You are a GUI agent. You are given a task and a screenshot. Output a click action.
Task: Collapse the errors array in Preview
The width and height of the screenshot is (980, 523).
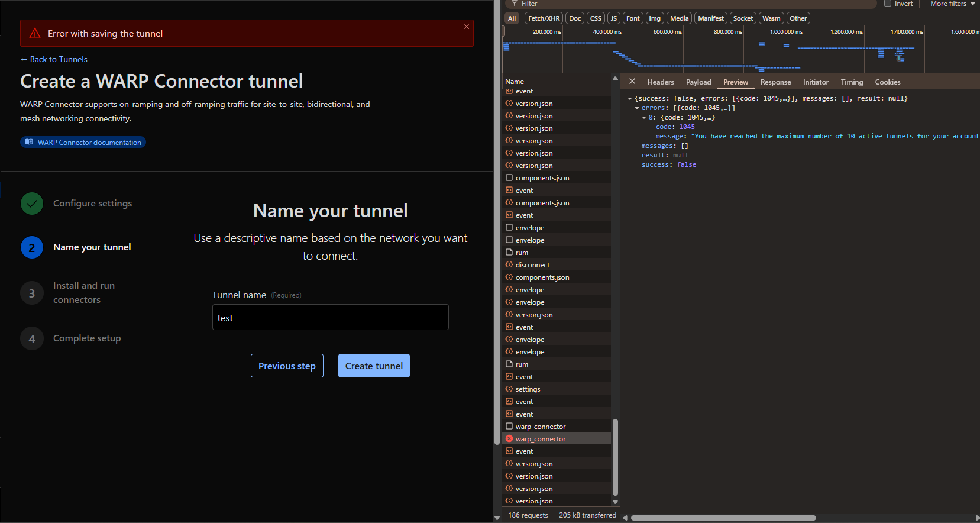[x=637, y=108]
